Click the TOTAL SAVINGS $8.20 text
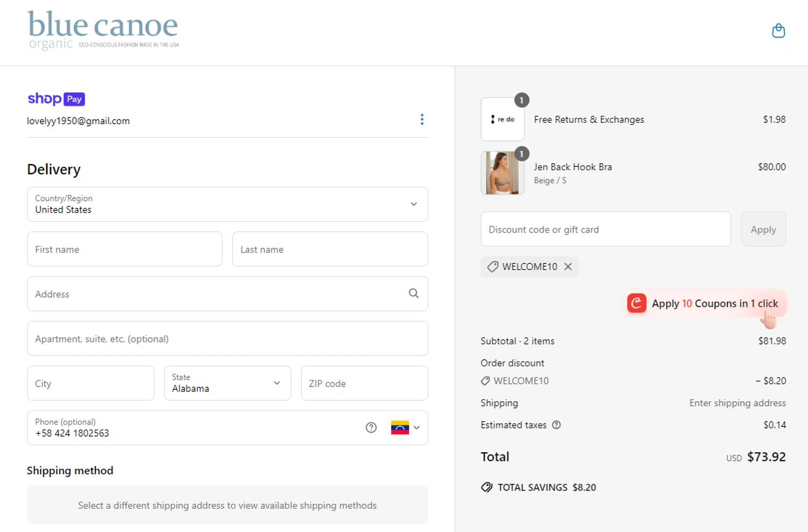 click(547, 487)
